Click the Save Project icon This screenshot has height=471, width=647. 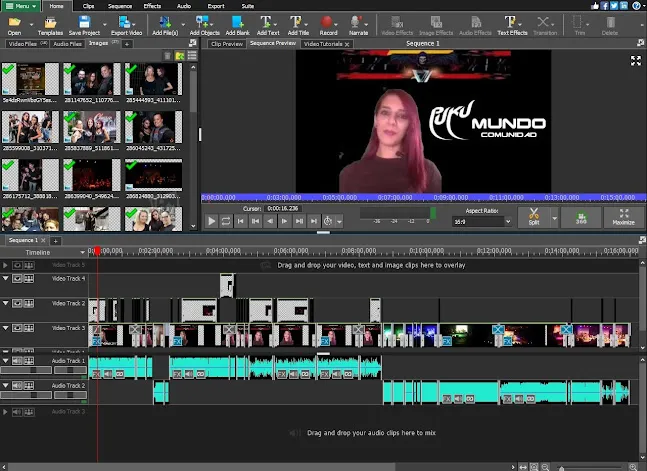point(82,24)
